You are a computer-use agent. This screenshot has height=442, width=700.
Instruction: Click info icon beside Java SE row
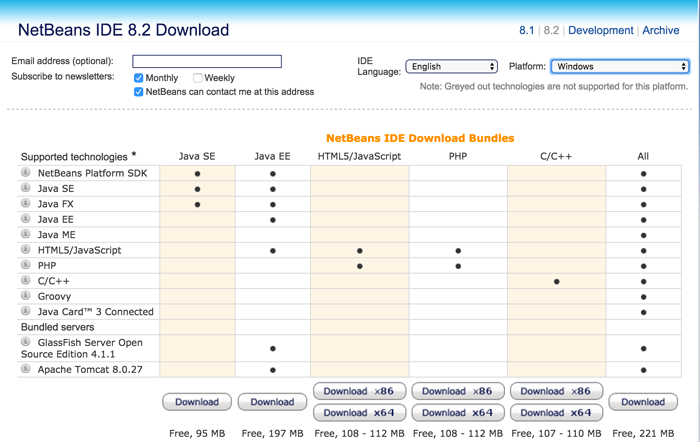[x=26, y=188]
